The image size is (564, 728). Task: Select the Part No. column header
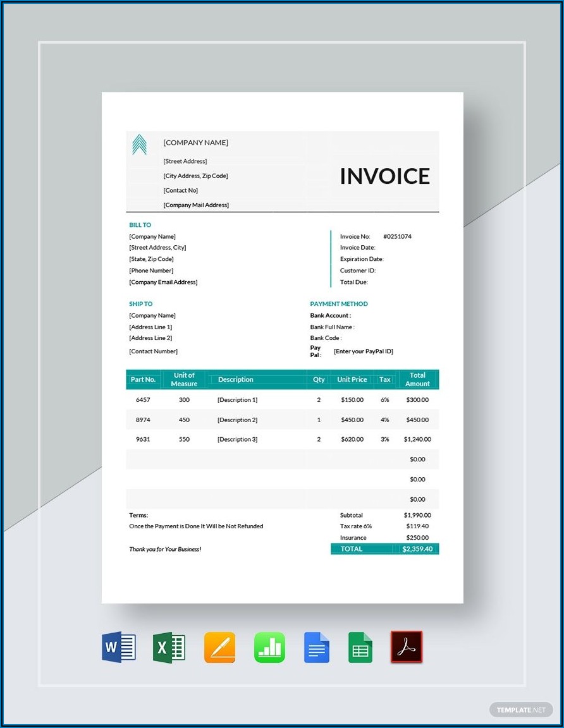coord(143,380)
